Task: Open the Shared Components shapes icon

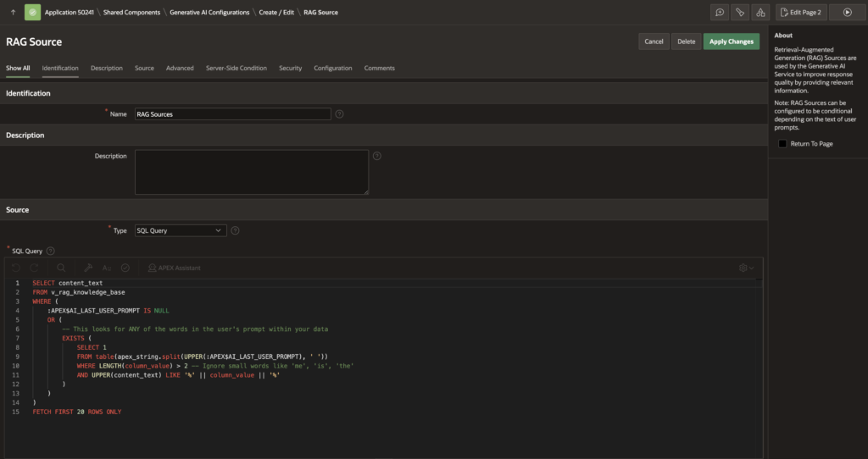Action: pyautogui.click(x=759, y=13)
